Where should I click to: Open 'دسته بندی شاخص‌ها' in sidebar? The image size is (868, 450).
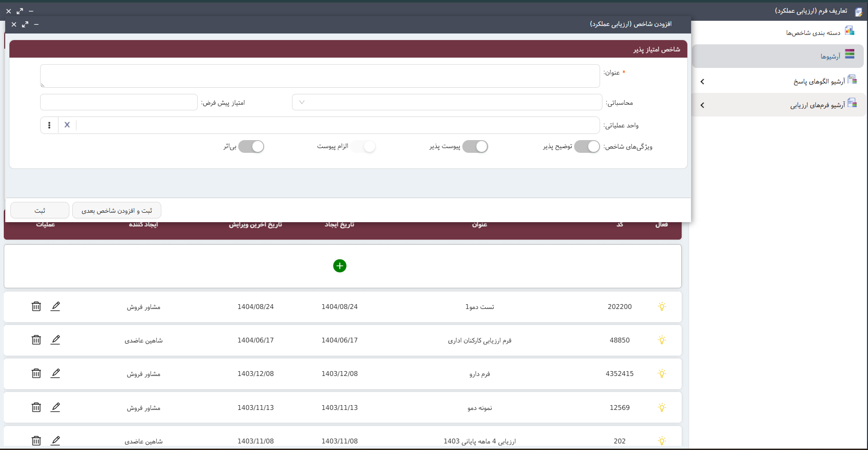point(813,33)
